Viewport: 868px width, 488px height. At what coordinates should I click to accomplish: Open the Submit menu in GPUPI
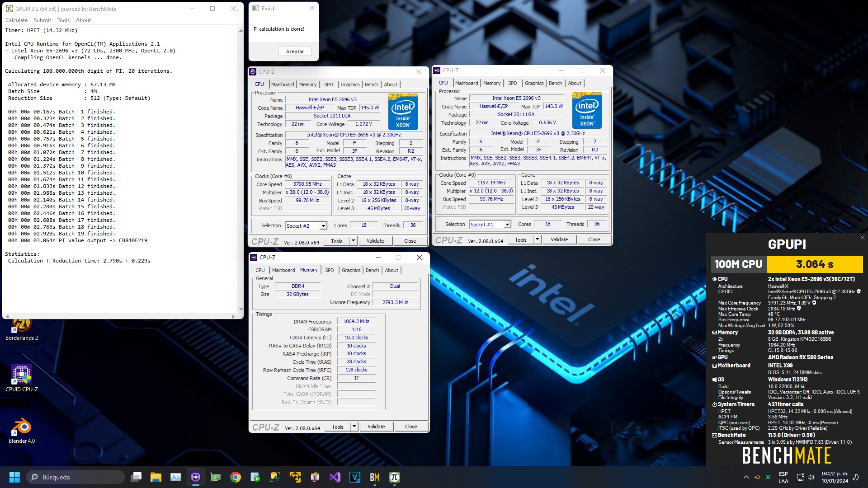[x=42, y=20]
